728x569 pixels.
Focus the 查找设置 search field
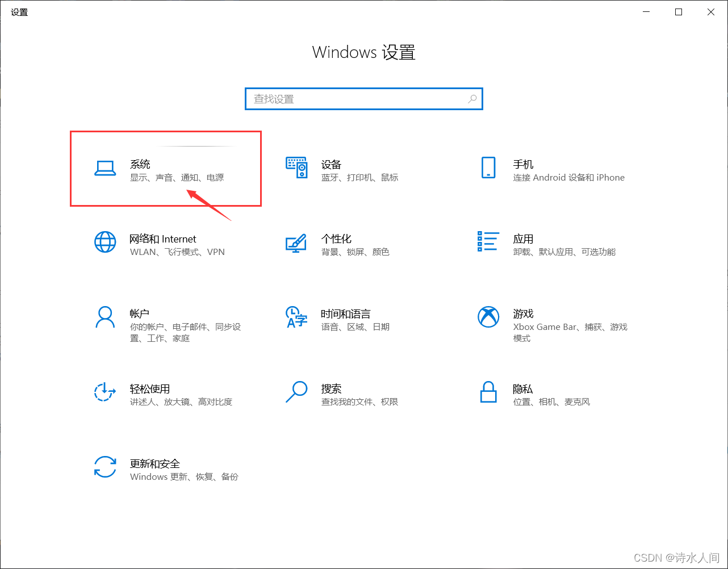[x=364, y=99]
